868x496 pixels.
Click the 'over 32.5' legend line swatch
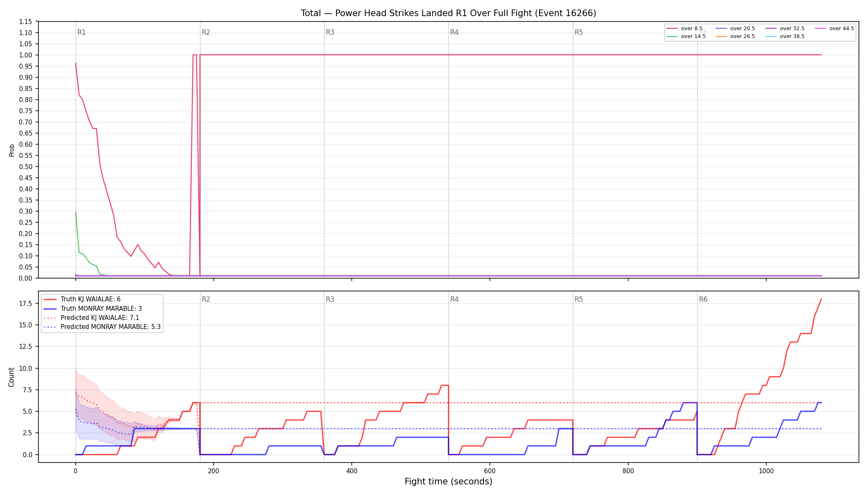pos(771,29)
